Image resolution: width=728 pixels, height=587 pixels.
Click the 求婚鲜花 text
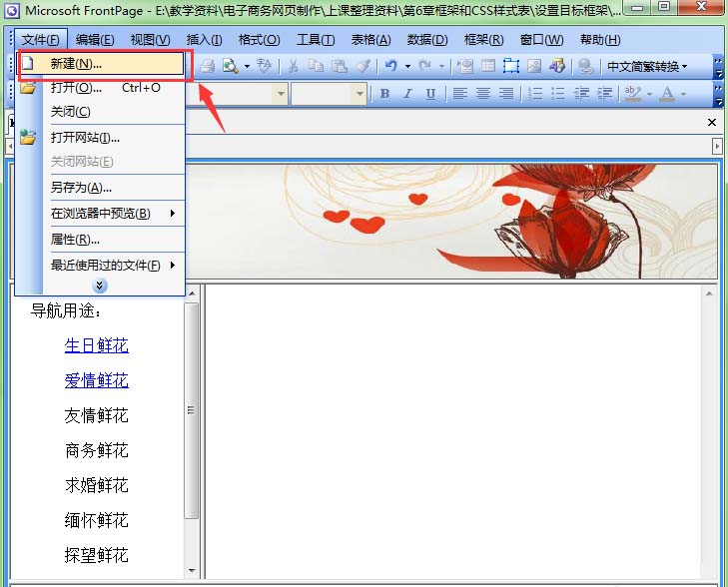click(97, 485)
